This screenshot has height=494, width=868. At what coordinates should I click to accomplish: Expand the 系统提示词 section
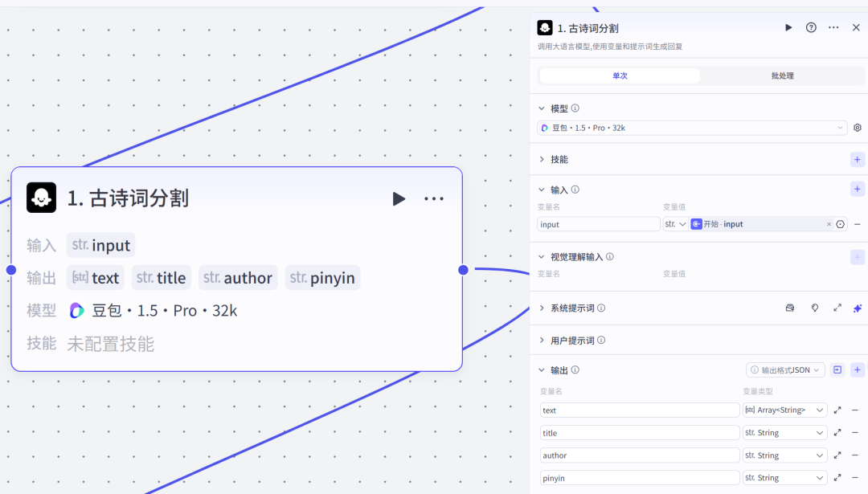[x=542, y=308]
